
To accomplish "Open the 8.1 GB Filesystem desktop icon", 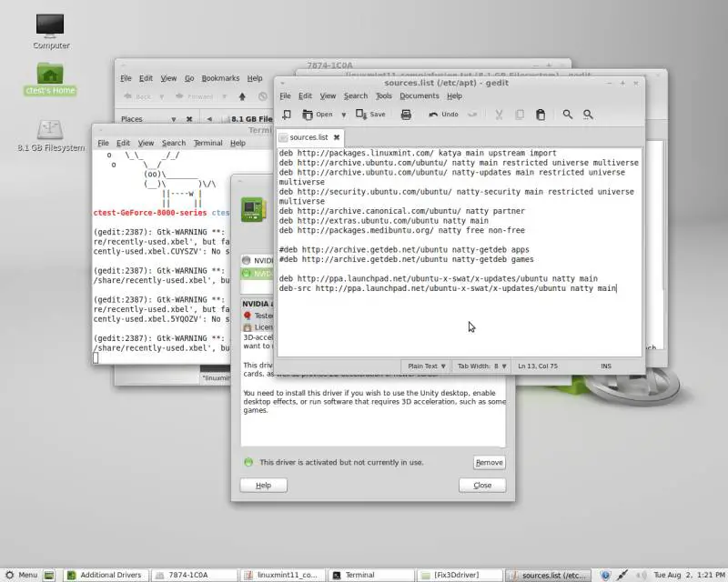I will pos(51,135).
